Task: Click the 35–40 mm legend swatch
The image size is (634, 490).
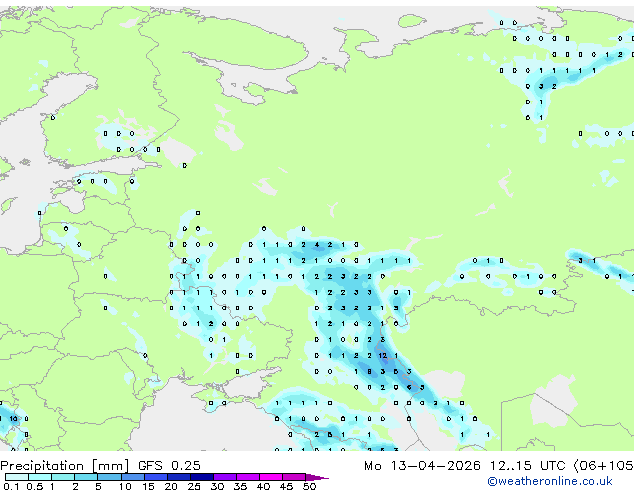Action: (x=247, y=477)
